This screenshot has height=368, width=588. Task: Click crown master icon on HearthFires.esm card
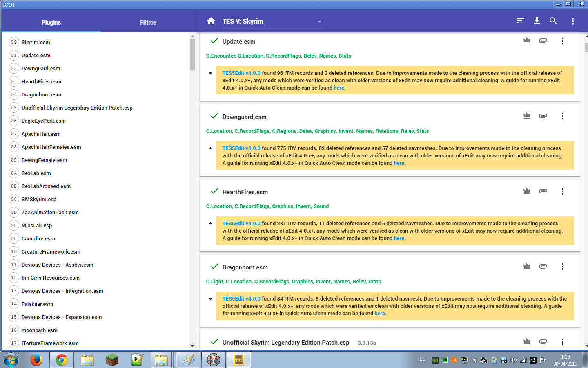[x=527, y=191]
